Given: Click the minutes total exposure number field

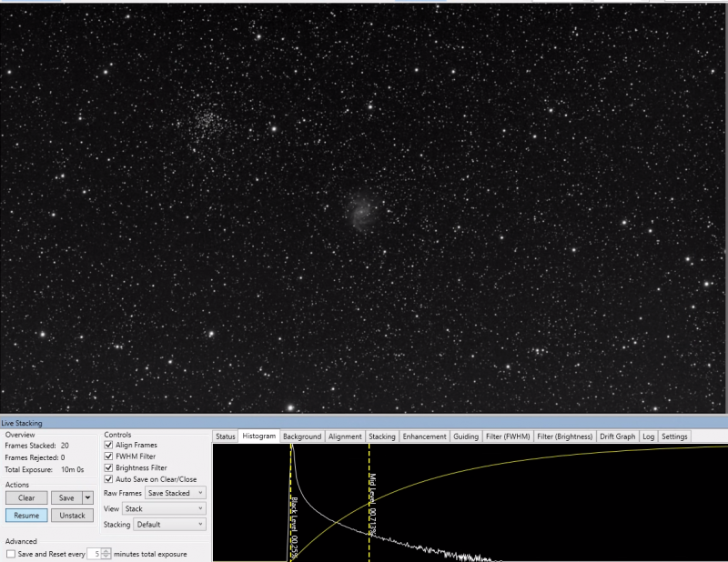Looking at the screenshot, I should tap(94, 553).
